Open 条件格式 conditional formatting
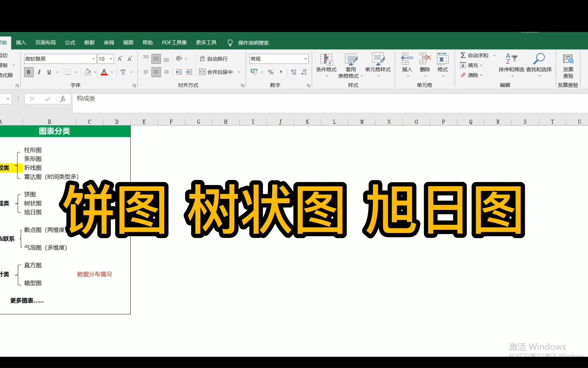The width and height of the screenshot is (588, 368). click(326, 65)
